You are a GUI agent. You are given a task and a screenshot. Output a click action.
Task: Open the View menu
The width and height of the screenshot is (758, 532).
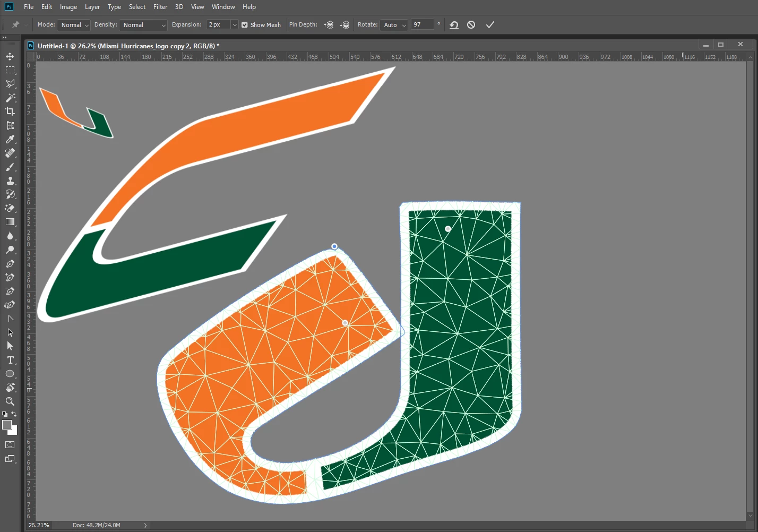click(x=197, y=7)
